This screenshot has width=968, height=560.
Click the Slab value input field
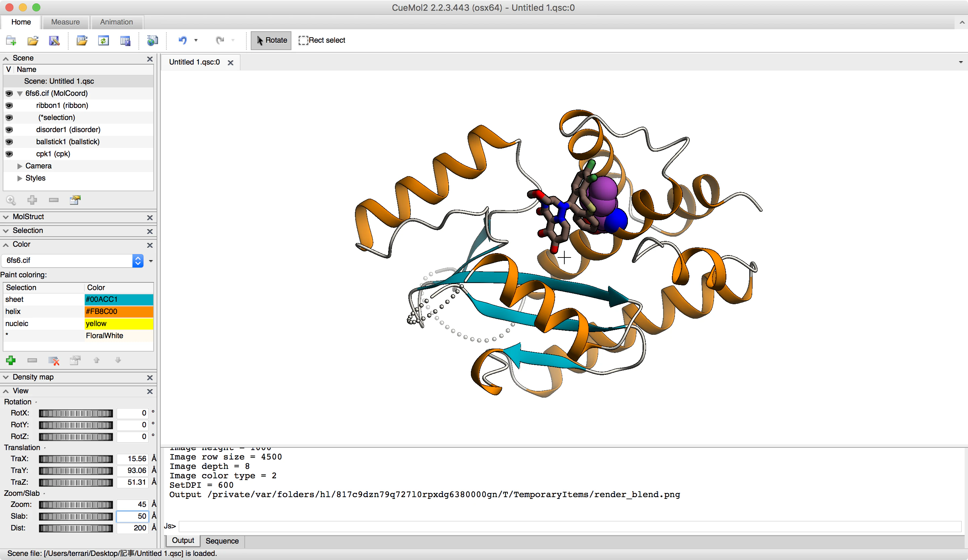[132, 516]
